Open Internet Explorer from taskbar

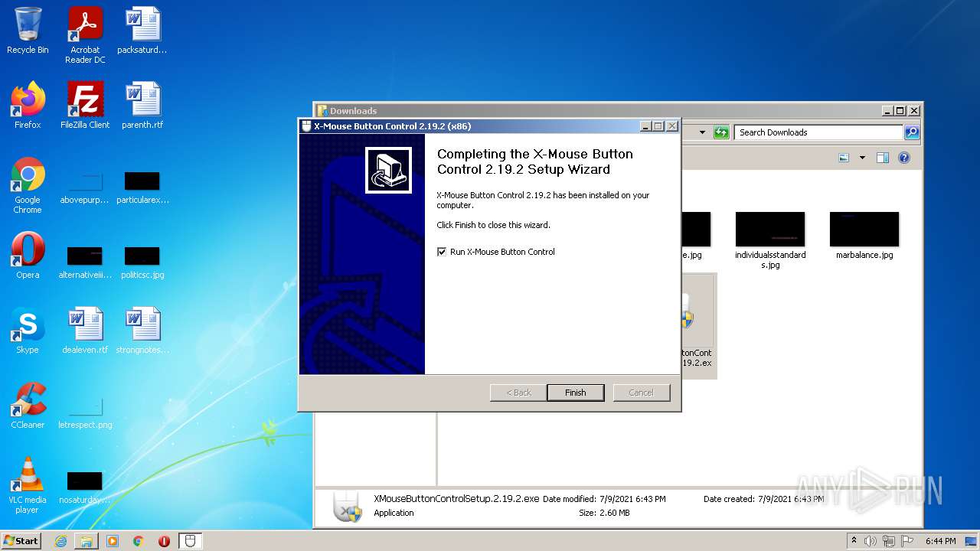(60, 541)
